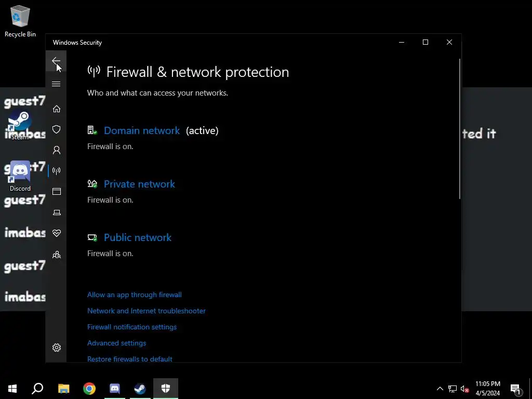This screenshot has width=532, height=399.
Task: Open the hamburger navigation menu
Action: point(56,84)
